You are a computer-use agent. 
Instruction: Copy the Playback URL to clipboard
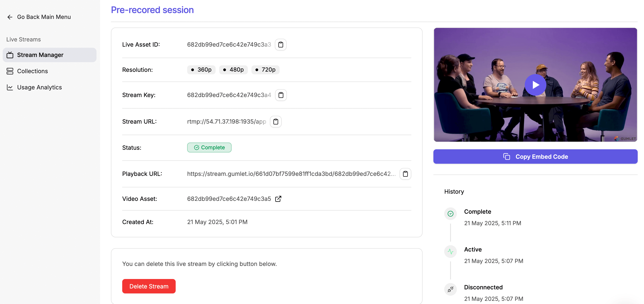tap(405, 174)
